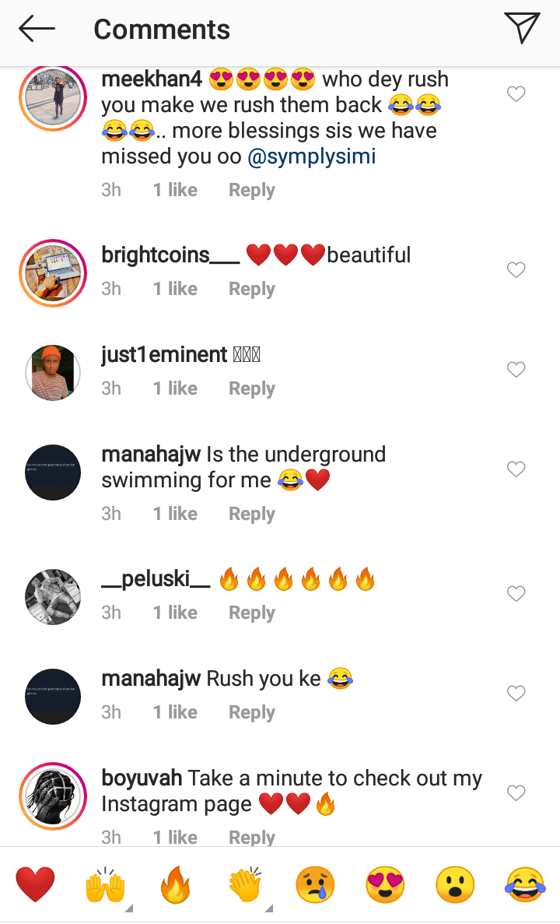Screen dimensions: 560x924
Task: Open brightcoins___ profile from username
Action: (170, 255)
